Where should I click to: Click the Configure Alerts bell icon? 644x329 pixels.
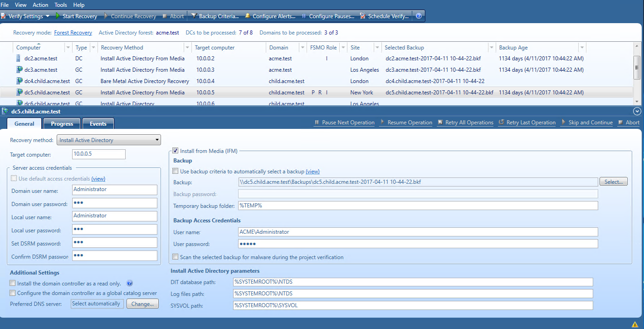click(x=248, y=16)
